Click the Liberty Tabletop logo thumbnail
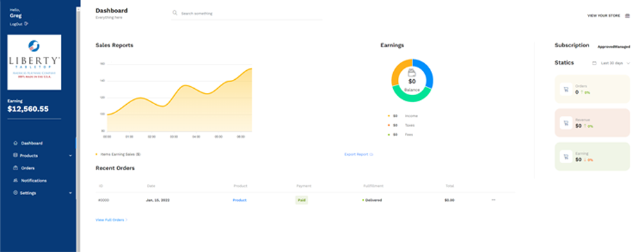644x252 pixels. (34, 62)
